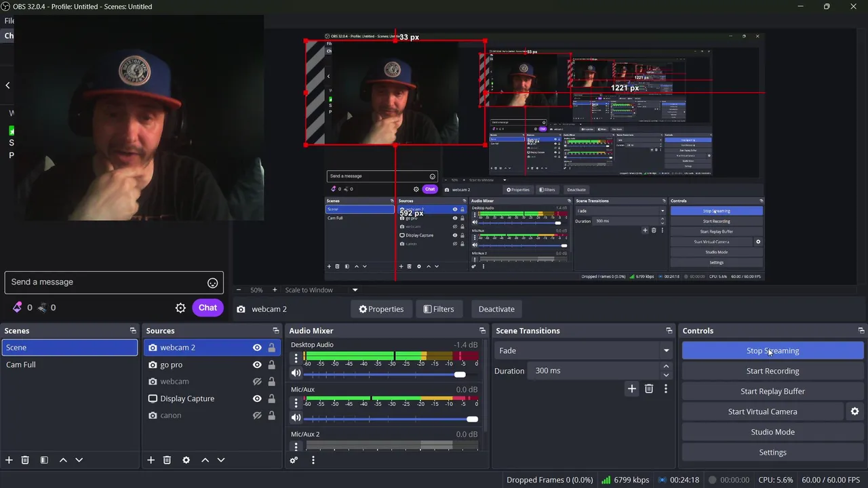
Task: Undock the Scene Transitions panel
Action: click(669, 331)
